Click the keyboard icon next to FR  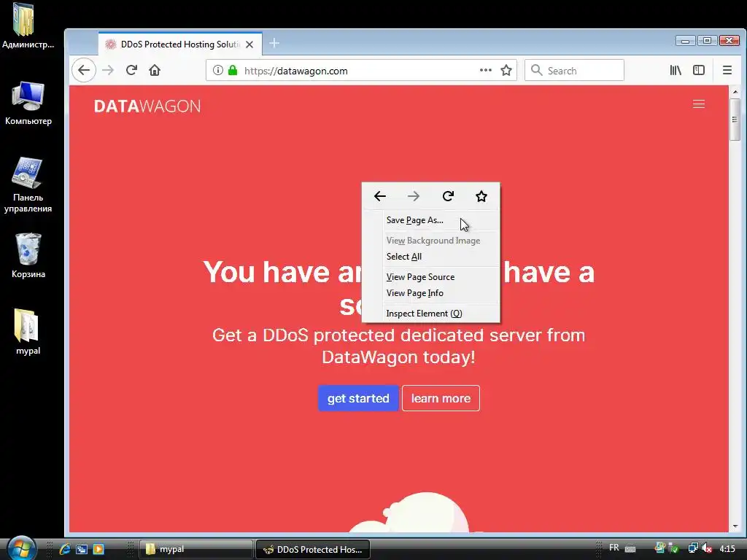[630, 548]
